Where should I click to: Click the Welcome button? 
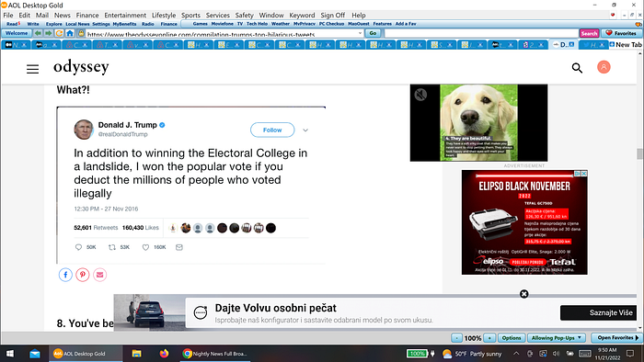coord(17,33)
